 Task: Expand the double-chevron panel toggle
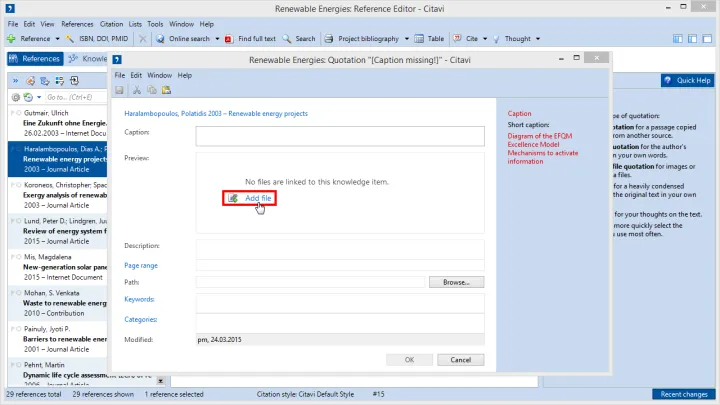pyautogui.click(x=16, y=81)
